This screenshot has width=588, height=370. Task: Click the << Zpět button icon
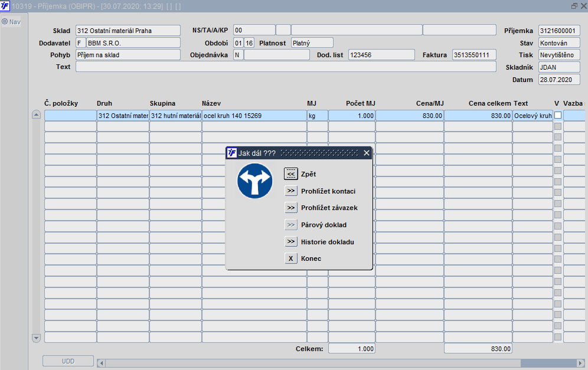[x=290, y=174]
